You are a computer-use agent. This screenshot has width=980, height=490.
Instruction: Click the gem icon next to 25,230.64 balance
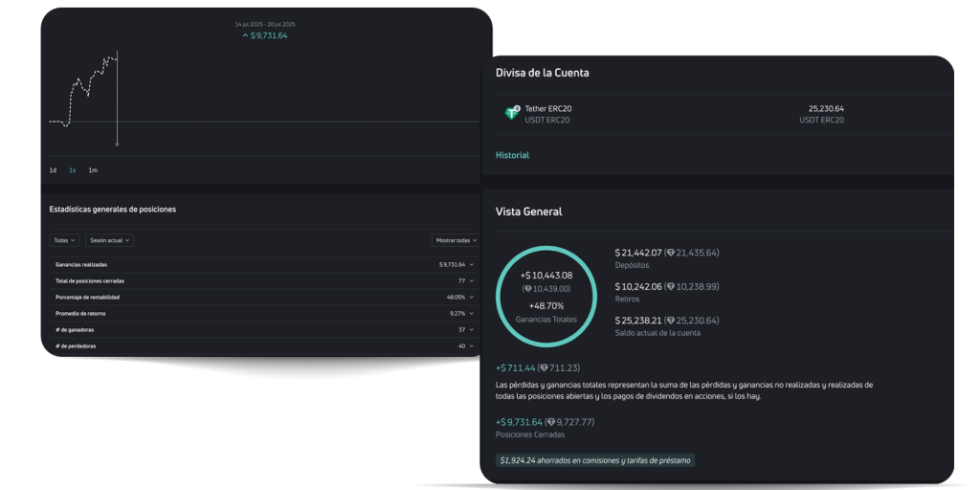[x=670, y=321]
